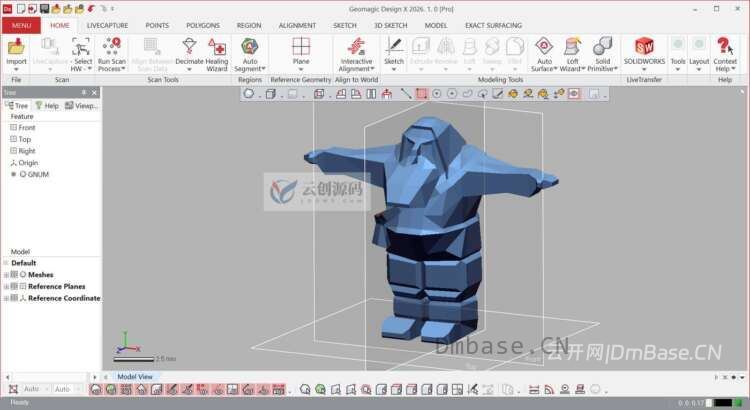Open the Sketch dropdown arrow
Viewport: 750px width, 410px height.
(394, 69)
